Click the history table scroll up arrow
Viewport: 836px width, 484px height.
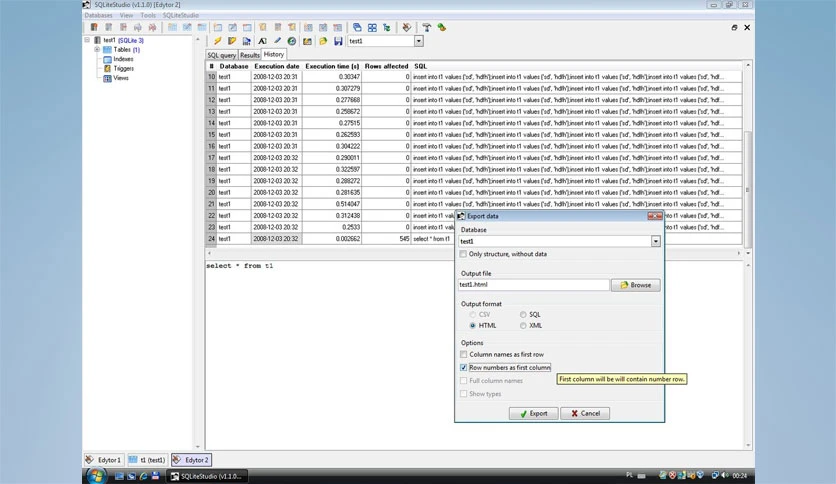(x=747, y=65)
